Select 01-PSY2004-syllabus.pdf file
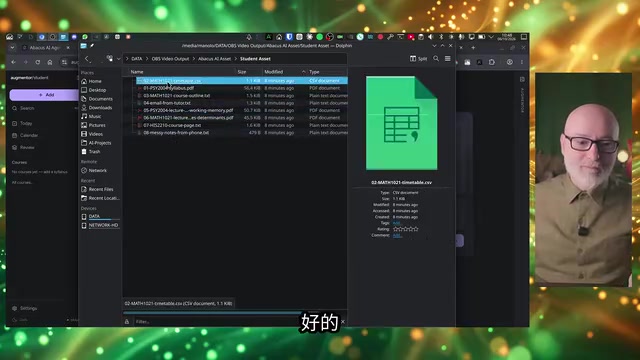This screenshot has width=640, height=360. point(169,88)
